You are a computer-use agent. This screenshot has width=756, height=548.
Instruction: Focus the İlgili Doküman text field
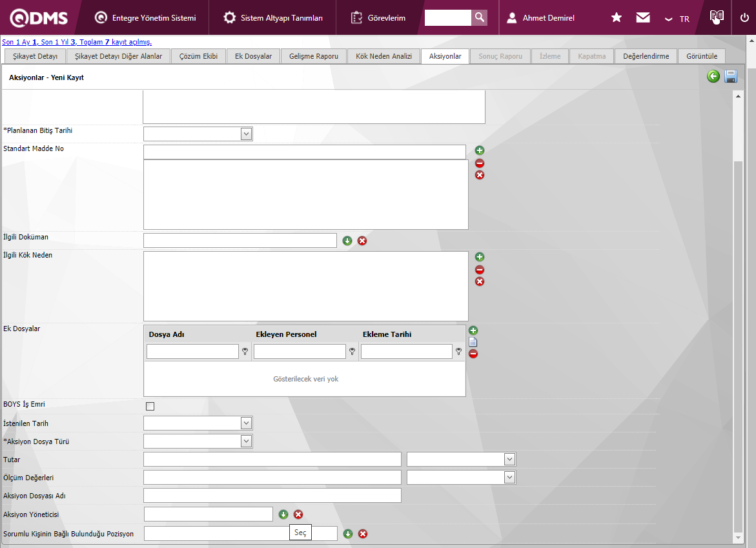coord(240,241)
